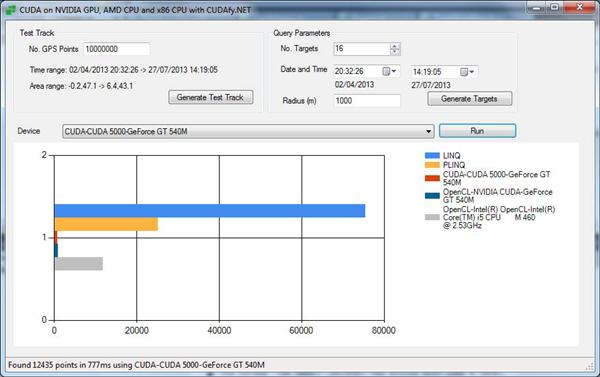Click the LINQ blue legend swatch
This screenshot has height=377, width=600.
point(432,155)
